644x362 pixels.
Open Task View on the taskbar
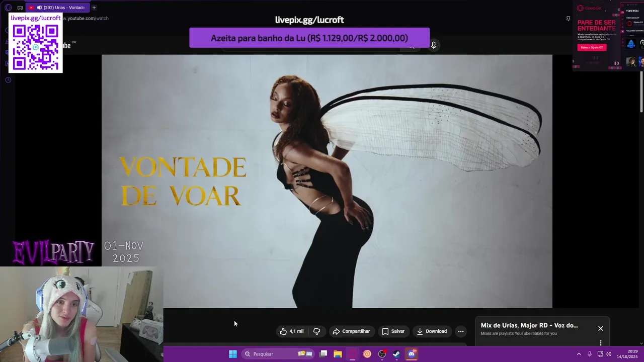[324, 354]
